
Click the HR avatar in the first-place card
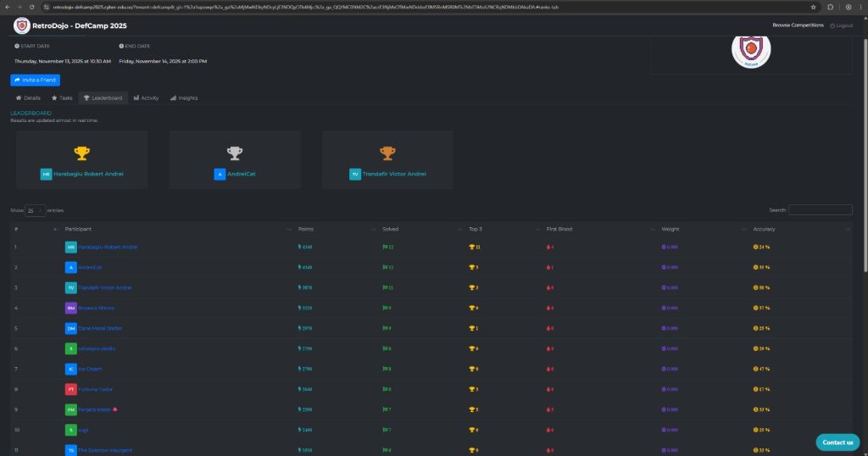tap(46, 174)
